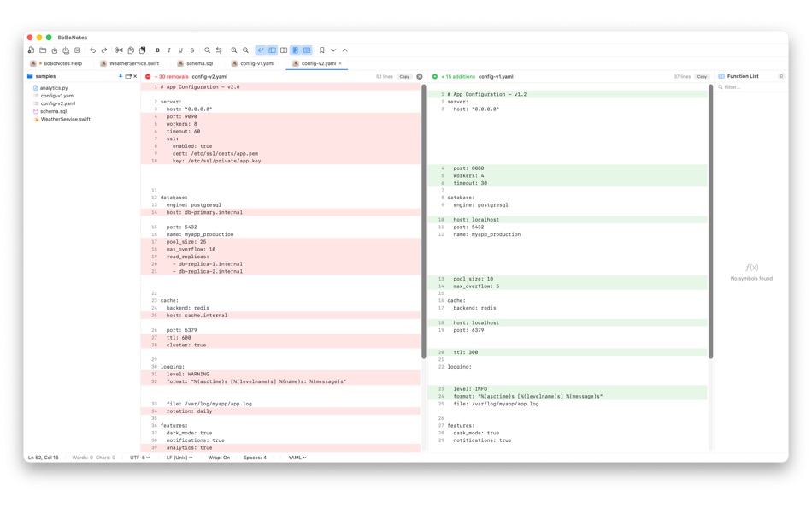The width and height of the screenshot is (812, 508).
Task: Click the cut (scissors) toolbar icon
Action: pyautogui.click(x=118, y=50)
